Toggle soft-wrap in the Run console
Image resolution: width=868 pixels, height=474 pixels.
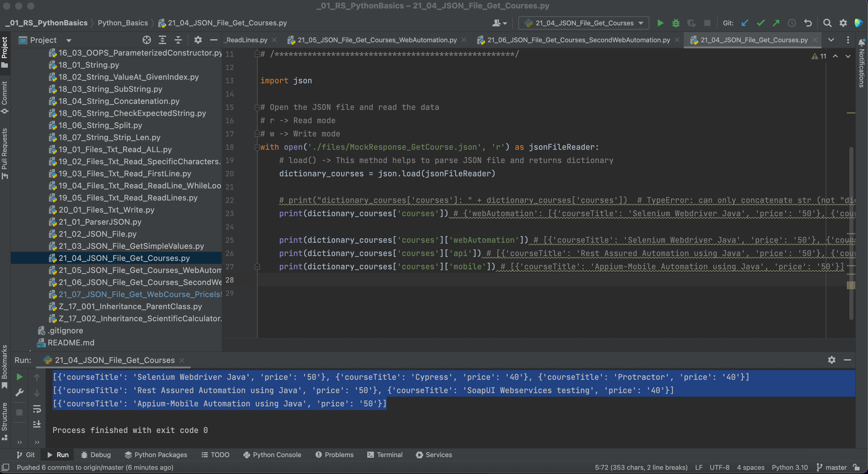(x=37, y=409)
